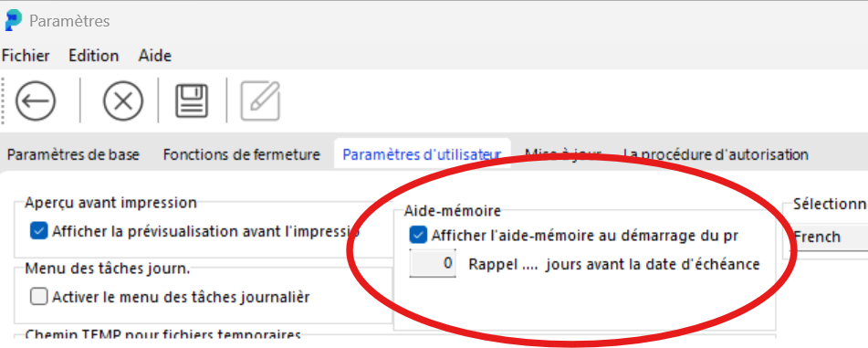
Task: Click the Paramètres application logo icon
Action: (x=14, y=20)
